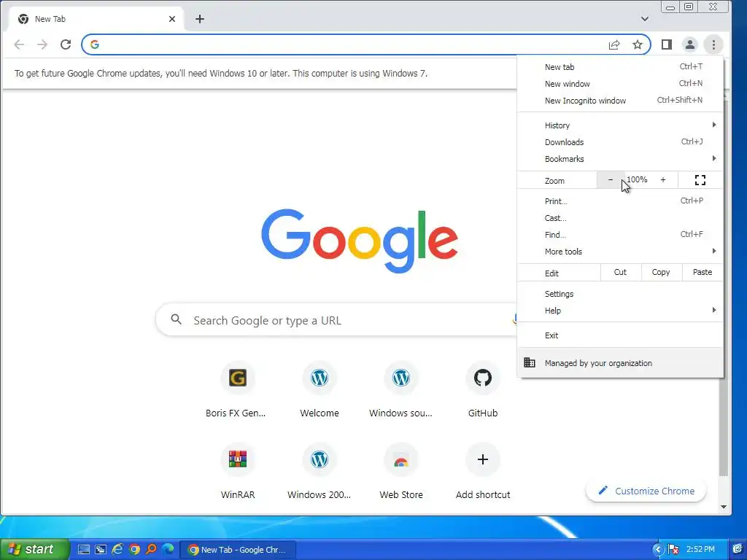The height and width of the screenshot is (560, 747).
Task: Select New tab in the menu
Action: point(620,67)
